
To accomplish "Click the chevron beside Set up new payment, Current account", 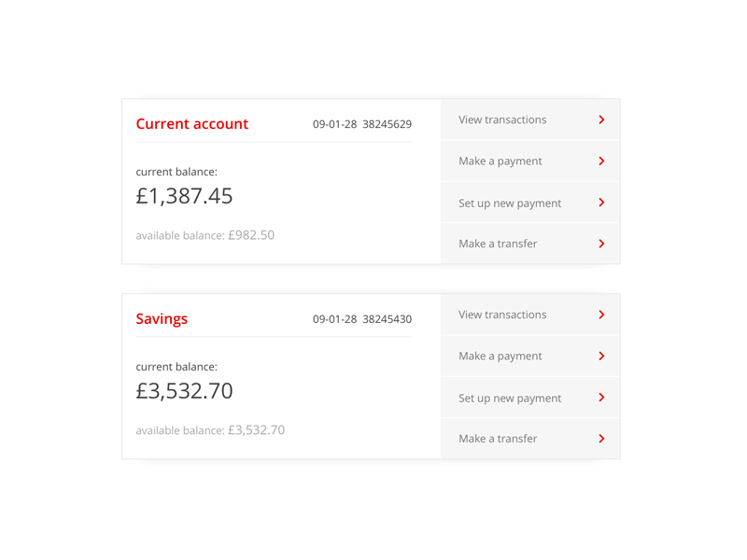I will tap(601, 203).
